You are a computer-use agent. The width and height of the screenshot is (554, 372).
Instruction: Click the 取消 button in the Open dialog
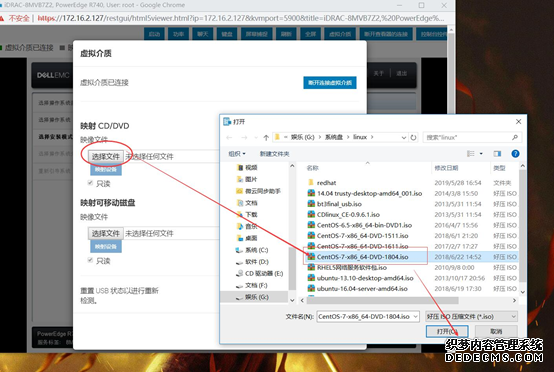[x=496, y=331]
